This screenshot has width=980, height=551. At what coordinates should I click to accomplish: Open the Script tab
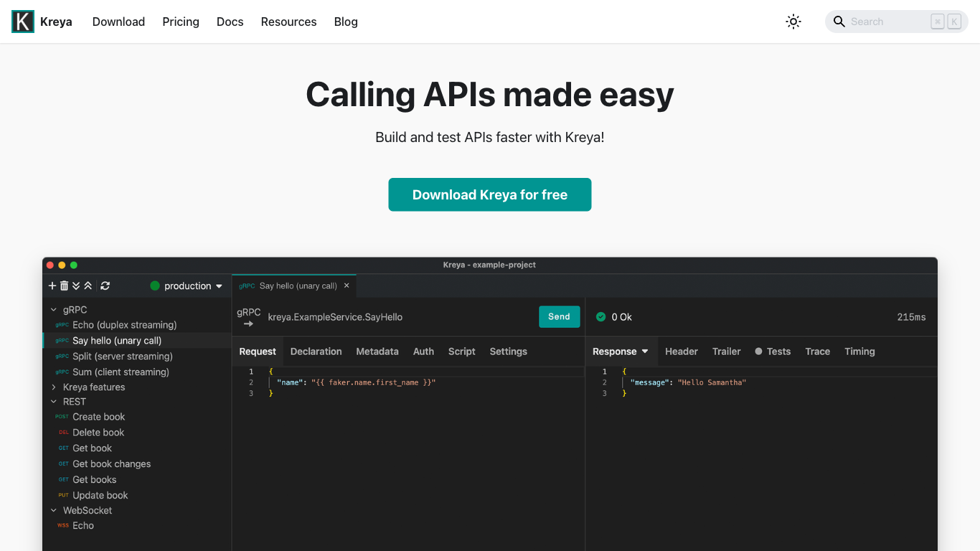pyautogui.click(x=462, y=352)
